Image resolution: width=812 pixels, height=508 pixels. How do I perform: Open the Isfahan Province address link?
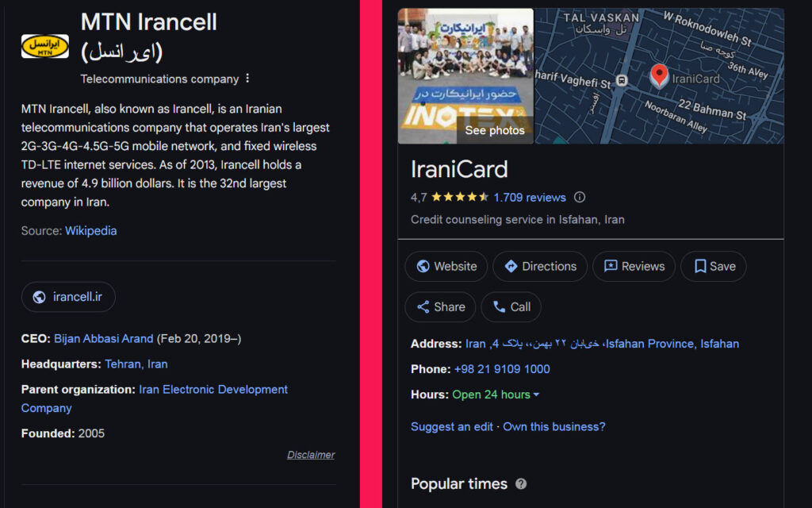602,344
